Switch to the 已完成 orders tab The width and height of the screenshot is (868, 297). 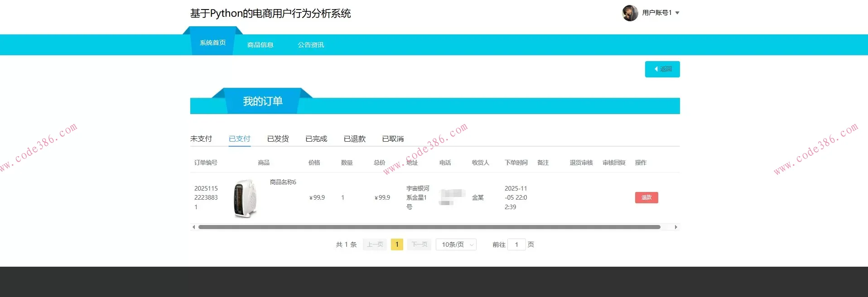316,139
